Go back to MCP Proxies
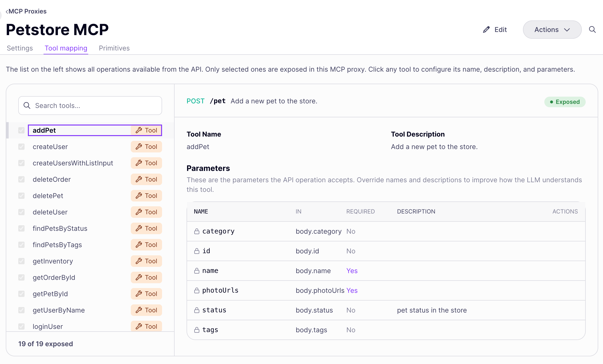The height and width of the screenshot is (364, 603). pyautogui.click(x=26, y=12)
